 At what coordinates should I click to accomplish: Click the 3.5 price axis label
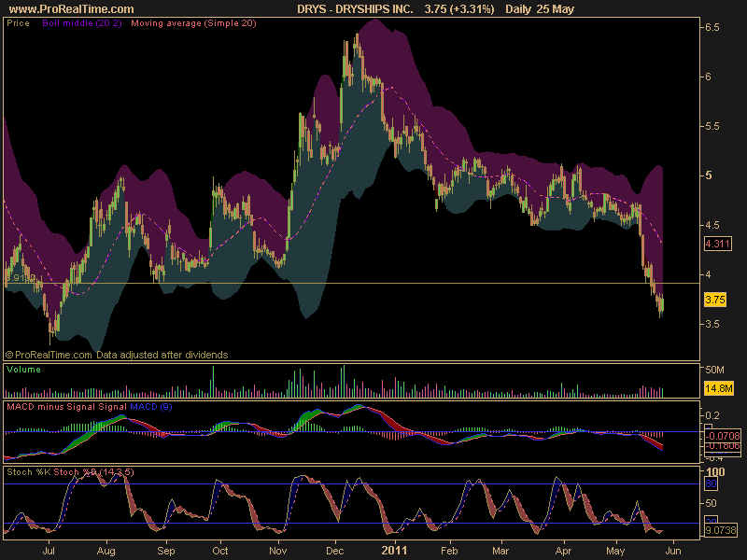(712, 324)
